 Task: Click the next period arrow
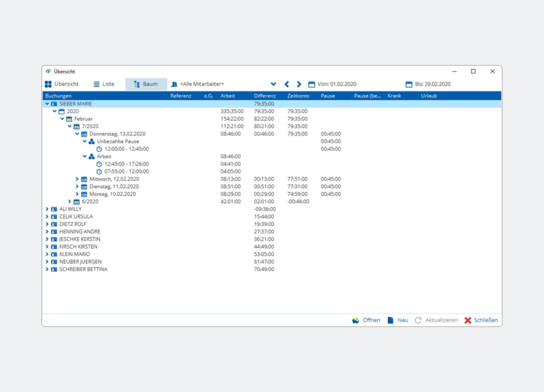point(299,84)
